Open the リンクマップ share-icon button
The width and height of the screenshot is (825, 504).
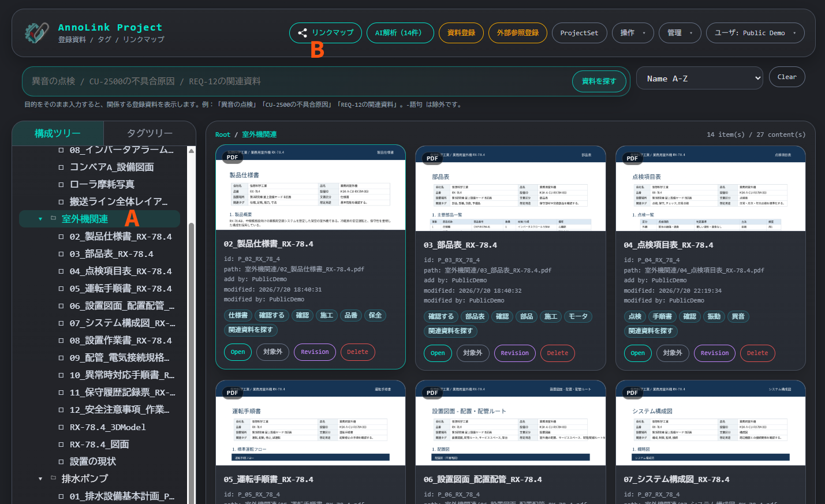(x=326, y=33)
